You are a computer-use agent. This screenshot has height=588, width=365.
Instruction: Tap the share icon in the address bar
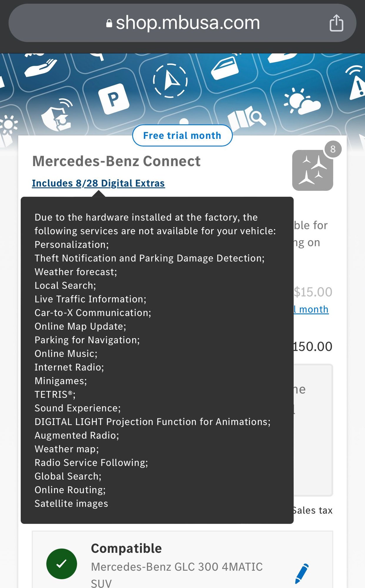click(x=336, y=23)
